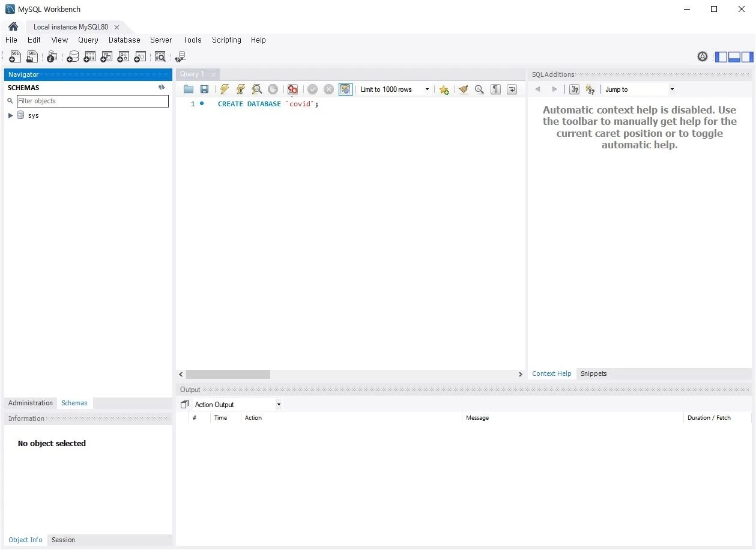The height and width of the screenshot is (550, 756).
Task: Switch to the Administration tab
Action: (31, 403)
